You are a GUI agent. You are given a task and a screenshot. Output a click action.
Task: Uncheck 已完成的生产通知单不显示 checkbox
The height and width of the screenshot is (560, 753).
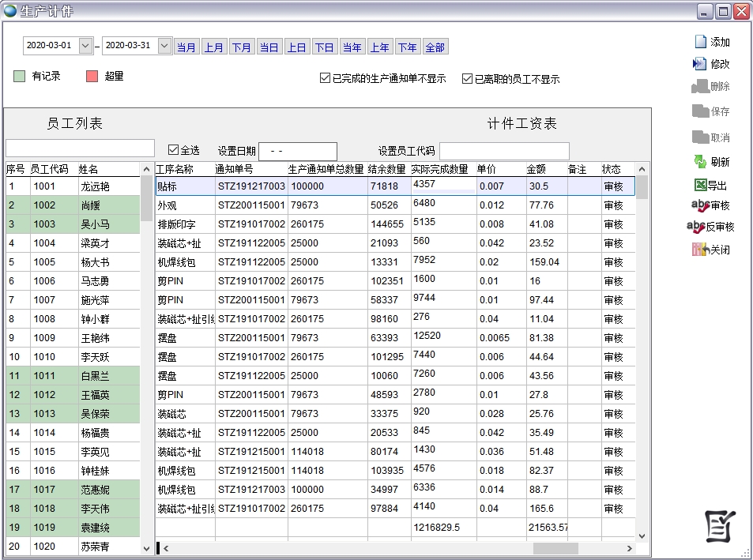325,78
